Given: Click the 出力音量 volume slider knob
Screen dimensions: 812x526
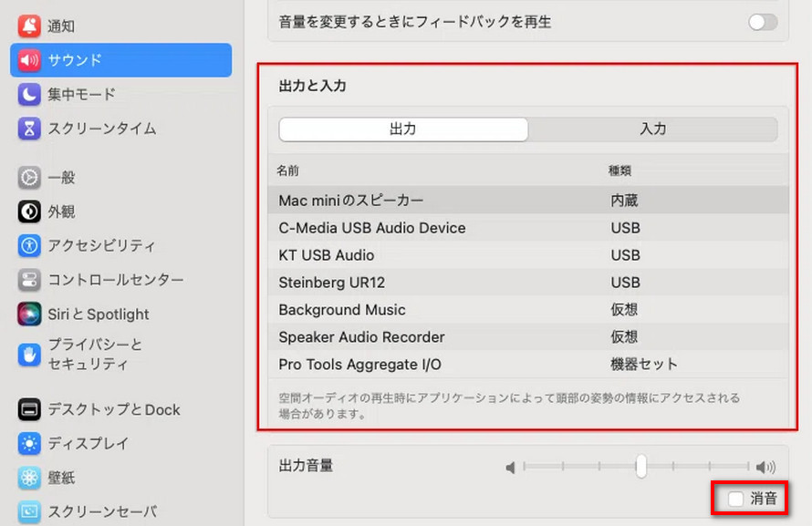Looking at the screenshot, I should [641, 466].
